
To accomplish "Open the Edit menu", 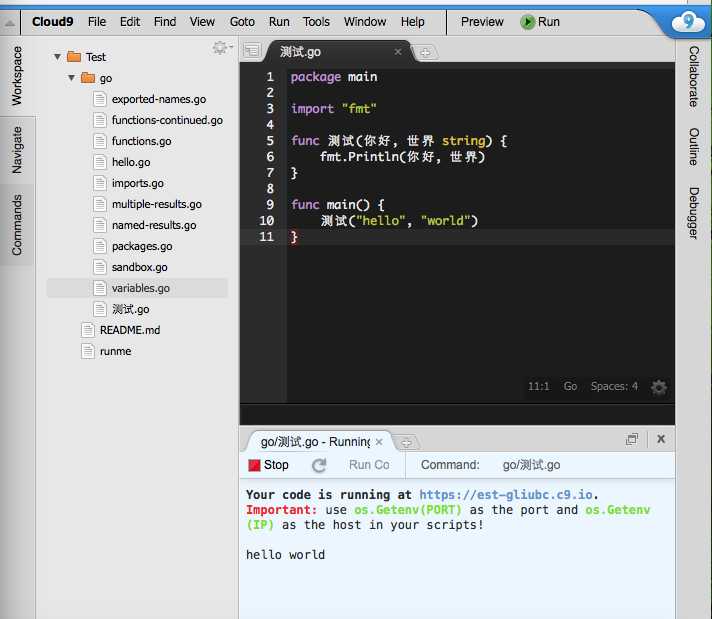I will [130, 22].
